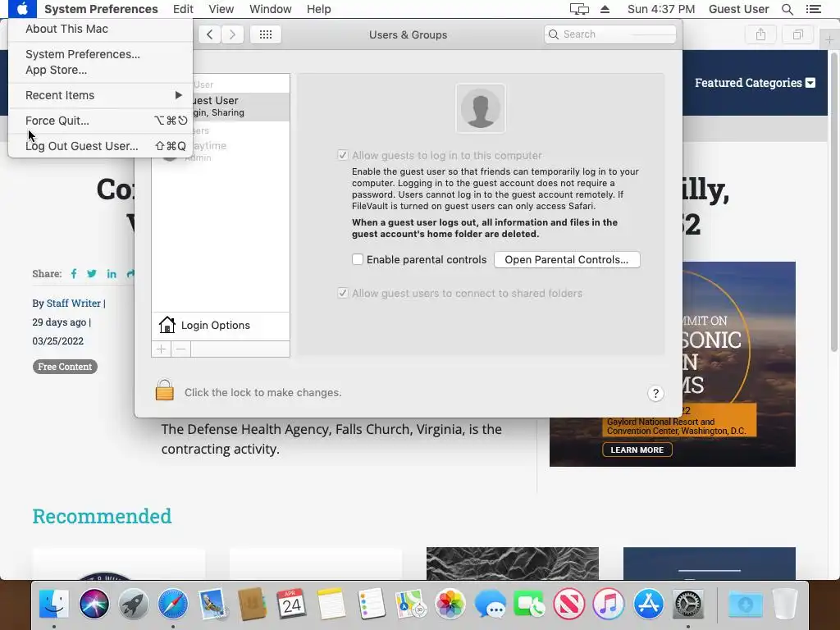Click the orange lock icon to make changes
Screen dimensions: 840x630
pyautogui.click(x=164, y=390)
